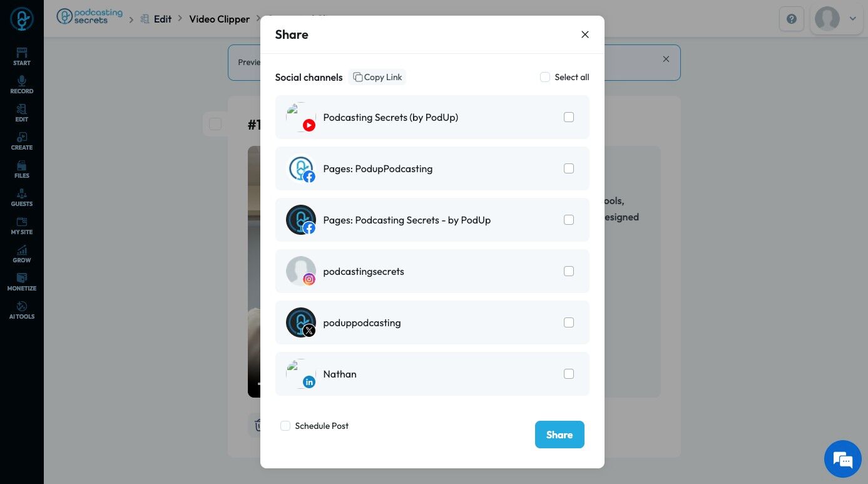The width and height of the screenshot is (868, 484).
Task: Open the Monetize section
Action: pos(21,282)
